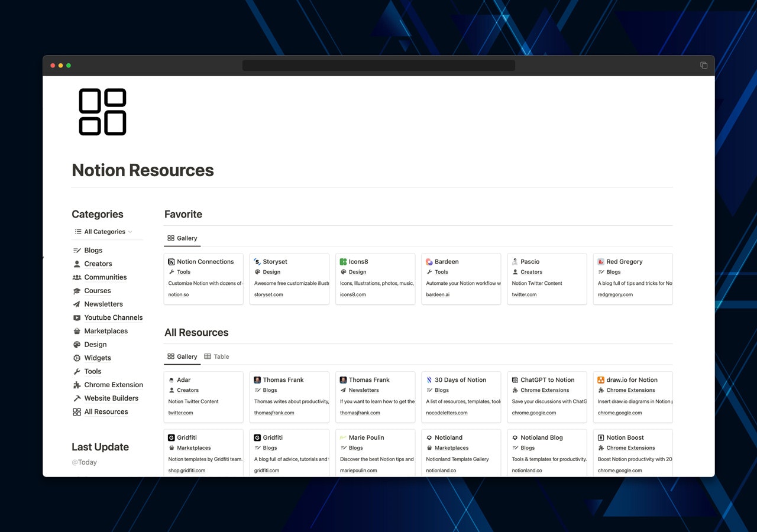This screenshot has height=532, width=757.
Task: Open the Blogs category link
Action: (93, 251)
